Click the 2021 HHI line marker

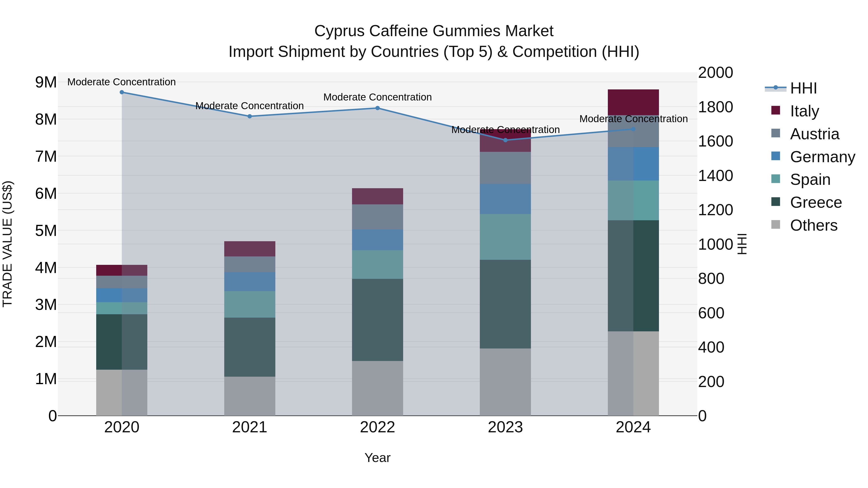pyautogui.click(x=250, y=116)
